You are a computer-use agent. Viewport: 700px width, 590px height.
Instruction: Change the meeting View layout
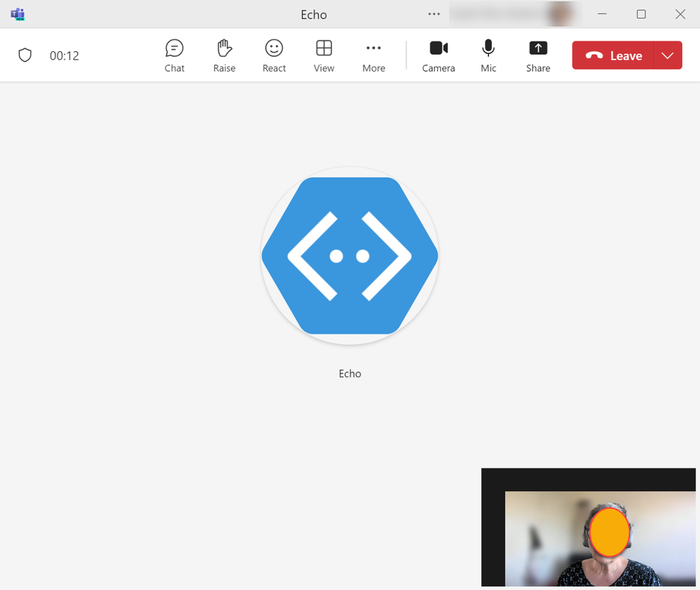[324, 56]
